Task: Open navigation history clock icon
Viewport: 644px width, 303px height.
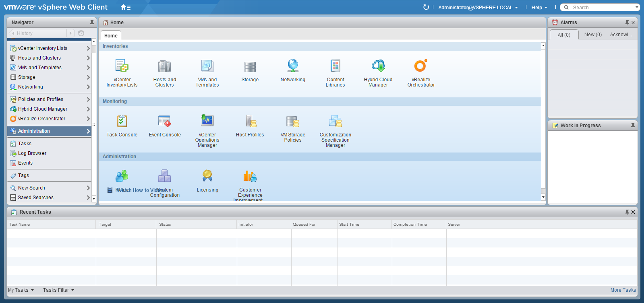Action: (81, 33)
